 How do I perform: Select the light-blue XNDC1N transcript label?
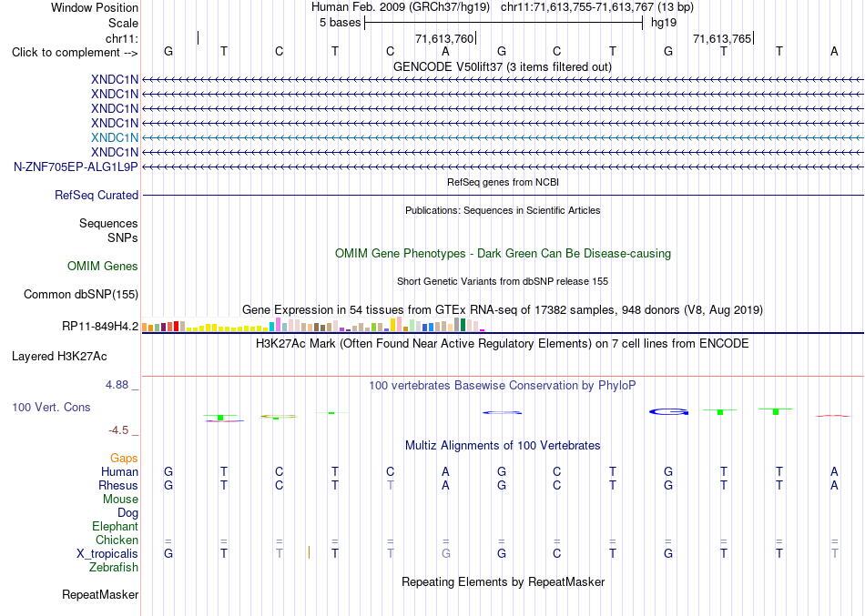pos(115,137)
